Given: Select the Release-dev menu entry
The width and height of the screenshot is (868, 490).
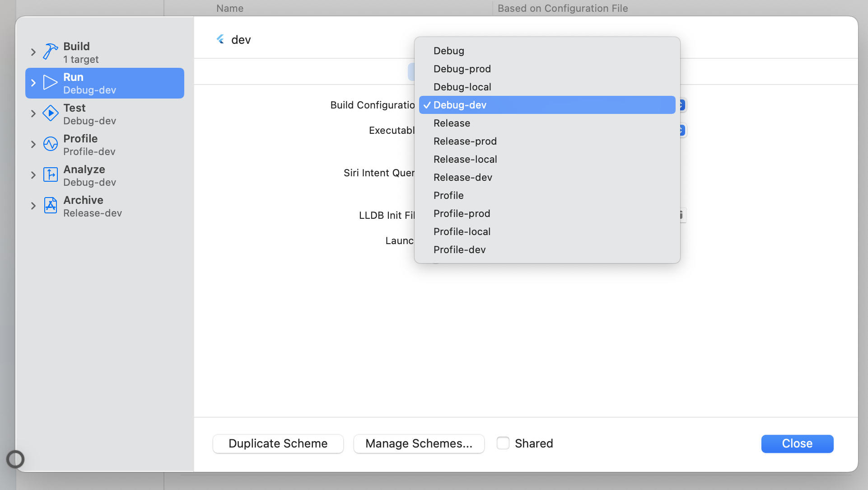Looking at the screenshot, I should pyautogui.click(x=462, y=177).
